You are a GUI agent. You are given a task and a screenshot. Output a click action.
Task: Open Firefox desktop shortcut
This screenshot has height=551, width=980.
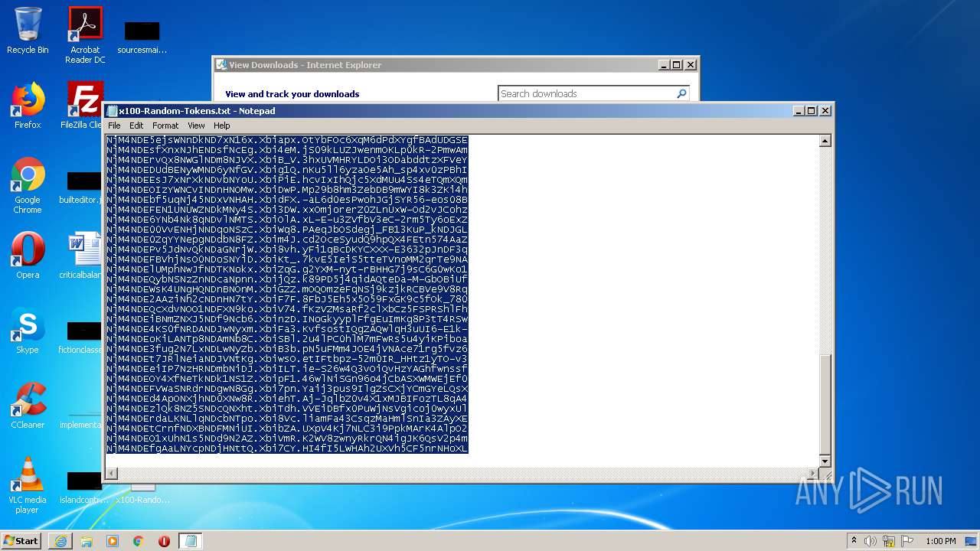[x=28, y=106]
